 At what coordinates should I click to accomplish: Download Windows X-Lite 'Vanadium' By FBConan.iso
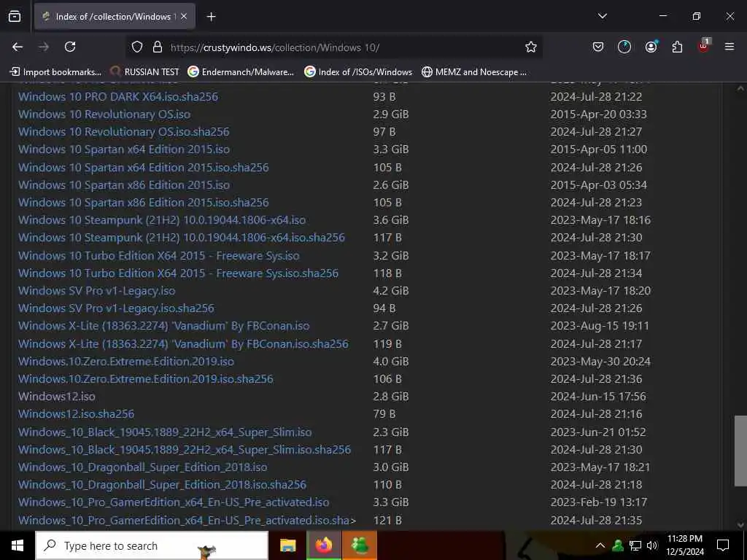point(164,326)
